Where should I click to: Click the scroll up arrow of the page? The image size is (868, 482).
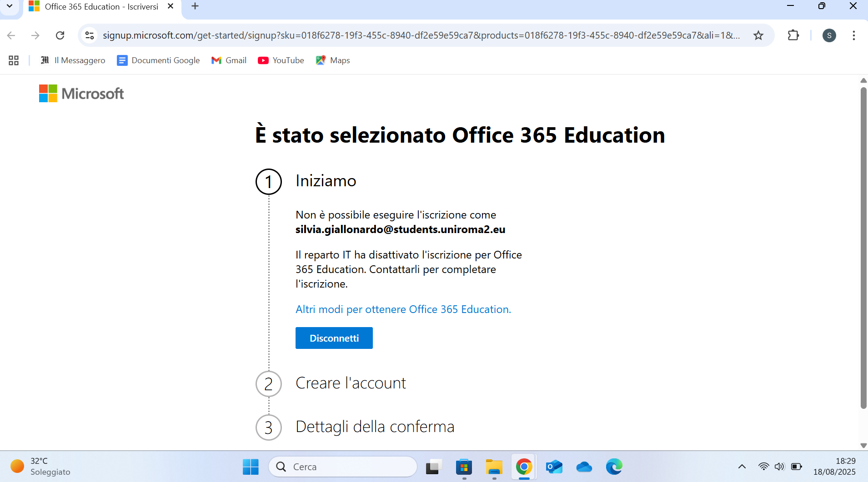click(x=863, y=80)
